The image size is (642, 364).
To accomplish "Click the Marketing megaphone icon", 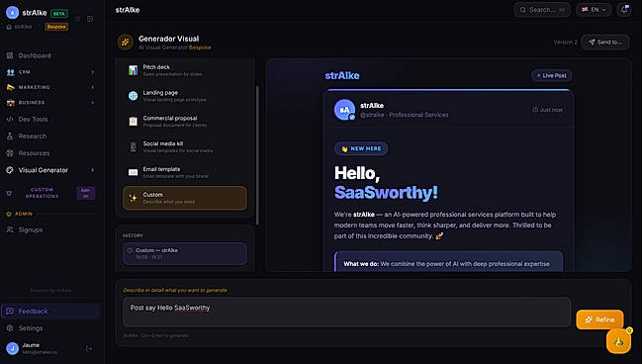I will pyautogui.click(x=10, y=87).
